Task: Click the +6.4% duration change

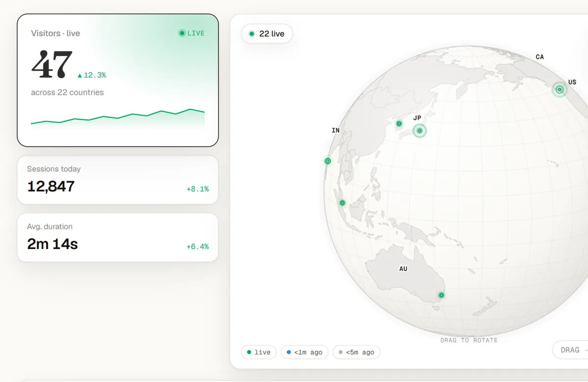Action: (197, 247)
